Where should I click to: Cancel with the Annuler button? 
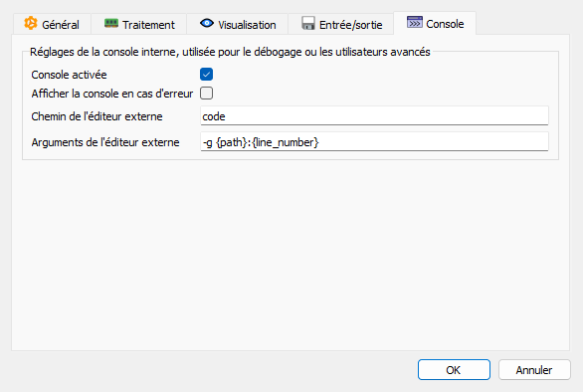[x=534, y=370]
